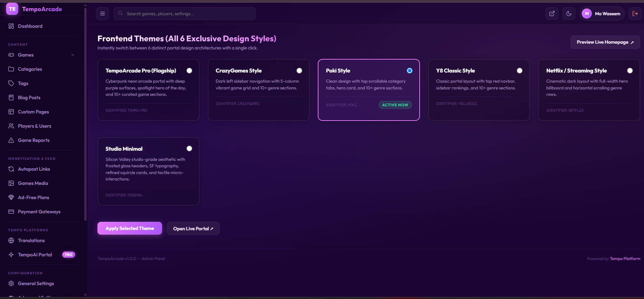The width and height of the screenshot is (644, 299).
Task: Click the Custom Pages layout icon
Action: [x=11, y=112]
